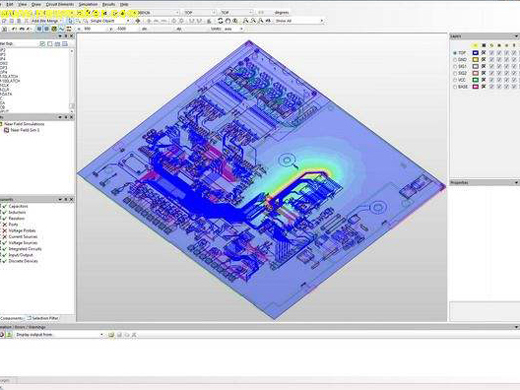
Task: Click the x coordinate input field
Action: tap(94, 29)
